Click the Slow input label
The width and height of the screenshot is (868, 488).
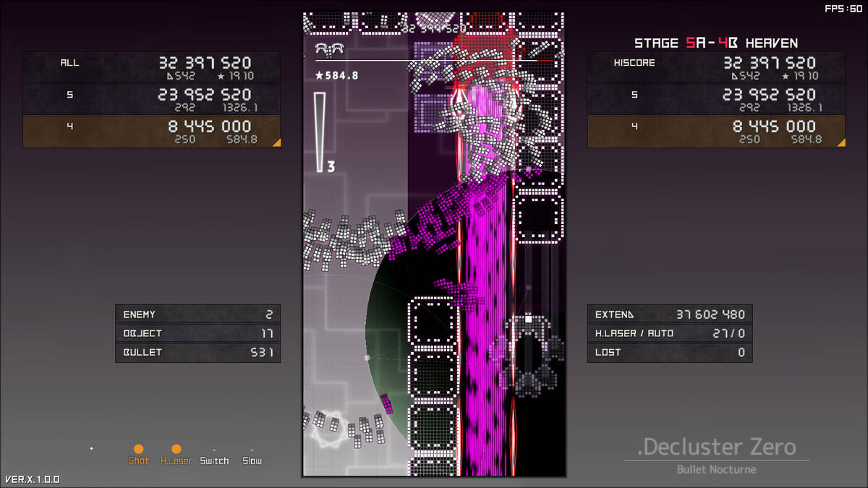252,461
